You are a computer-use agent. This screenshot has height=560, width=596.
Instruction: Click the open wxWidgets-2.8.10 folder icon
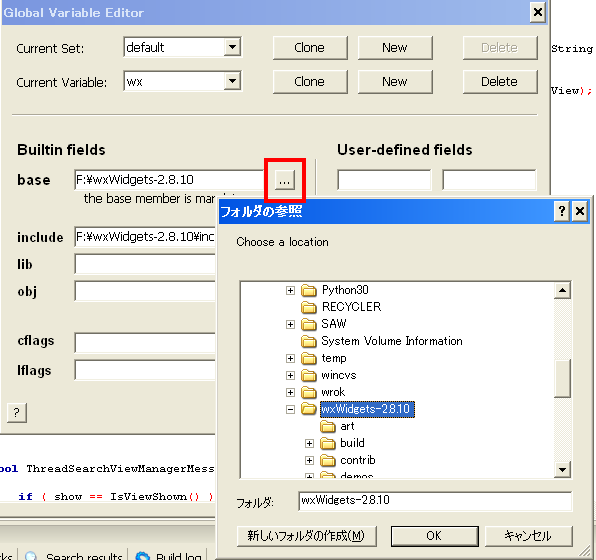point(309,409)
